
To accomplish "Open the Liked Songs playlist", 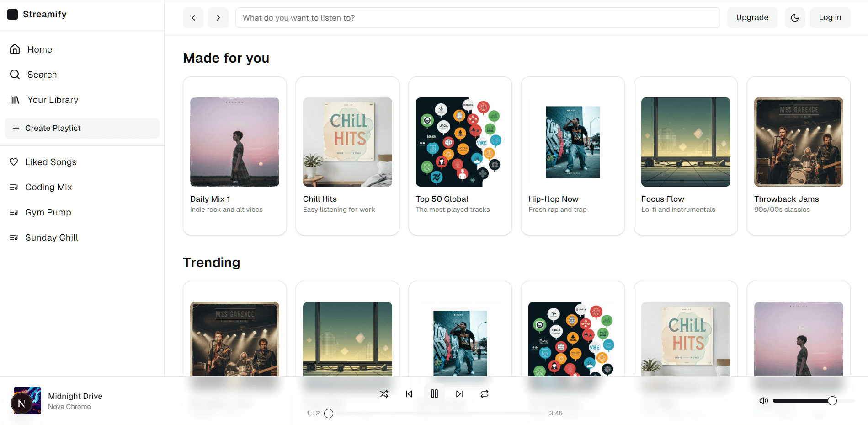I will click(51, 162).
